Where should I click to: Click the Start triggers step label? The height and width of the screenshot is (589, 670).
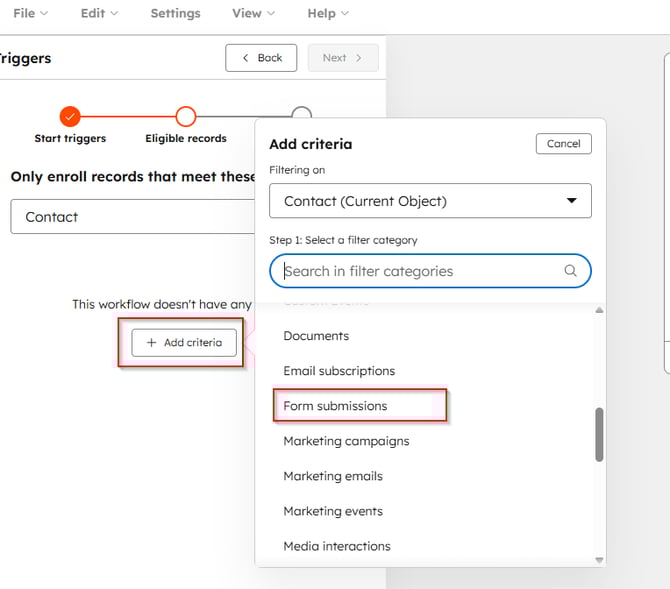70,138
